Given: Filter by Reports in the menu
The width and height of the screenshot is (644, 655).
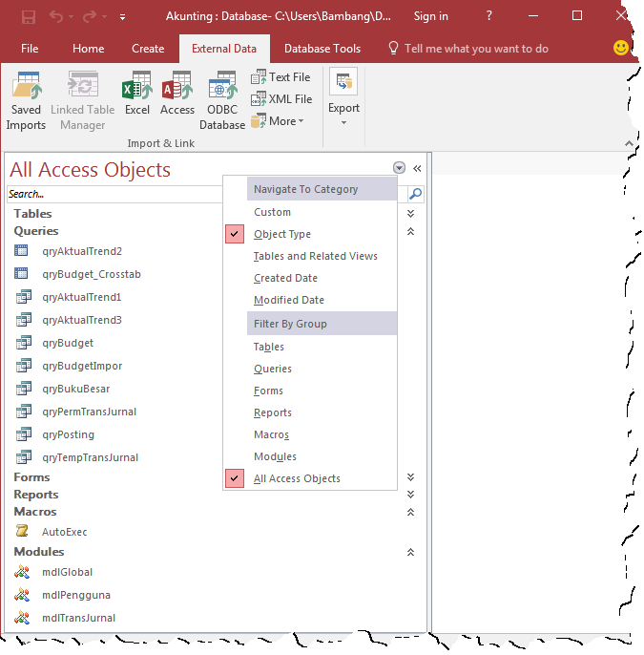Looking at the screenshot, I should [310, 412].
